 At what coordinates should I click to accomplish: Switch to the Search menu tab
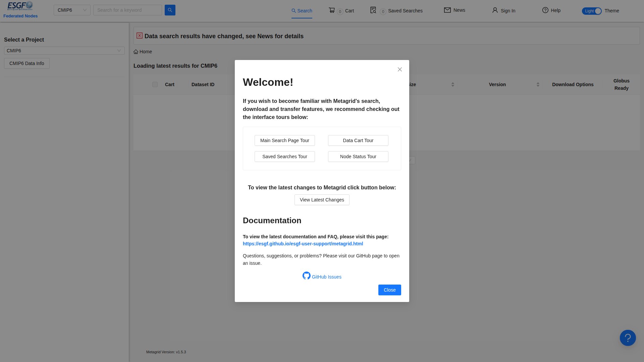[302, 11]
